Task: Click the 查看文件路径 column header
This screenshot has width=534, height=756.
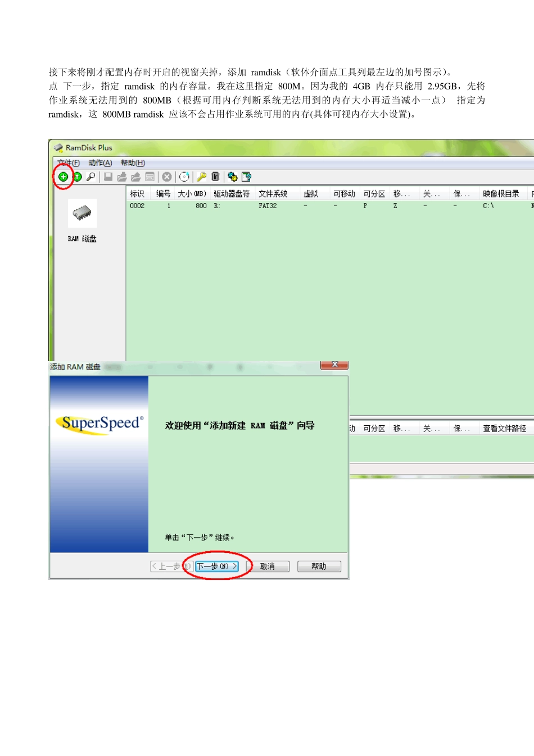Action: click(x=505, y=429)
